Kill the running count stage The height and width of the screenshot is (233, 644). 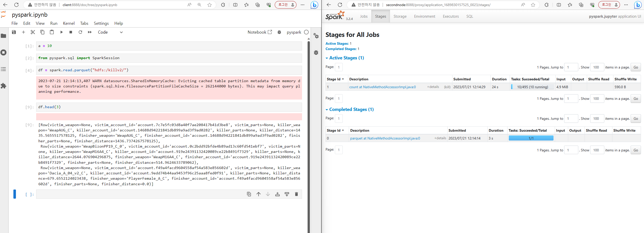coord(447,87)
